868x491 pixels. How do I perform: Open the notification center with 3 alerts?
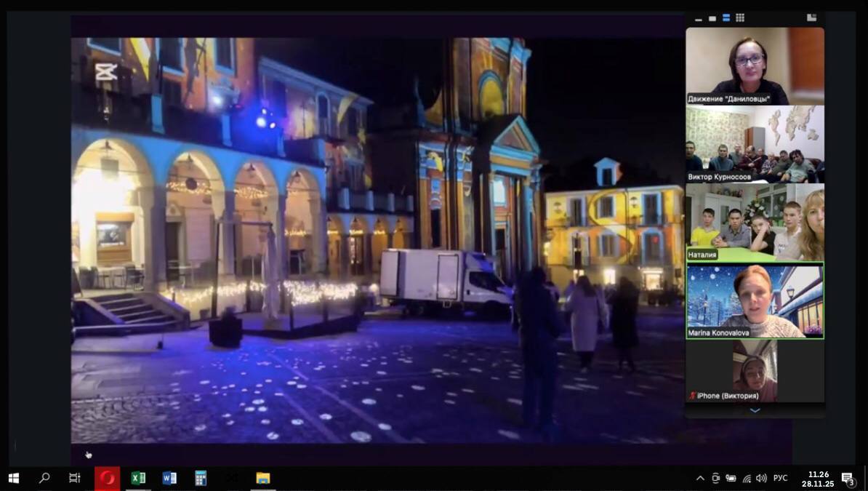pyautogui.click(x=848, y=478)
